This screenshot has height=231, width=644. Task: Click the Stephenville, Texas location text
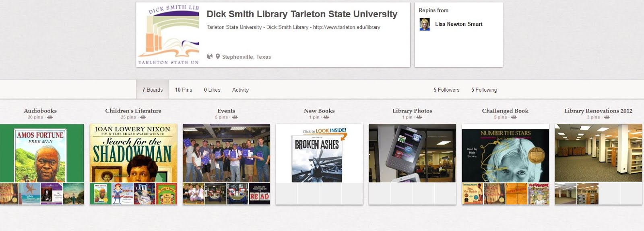pos(246,57)
